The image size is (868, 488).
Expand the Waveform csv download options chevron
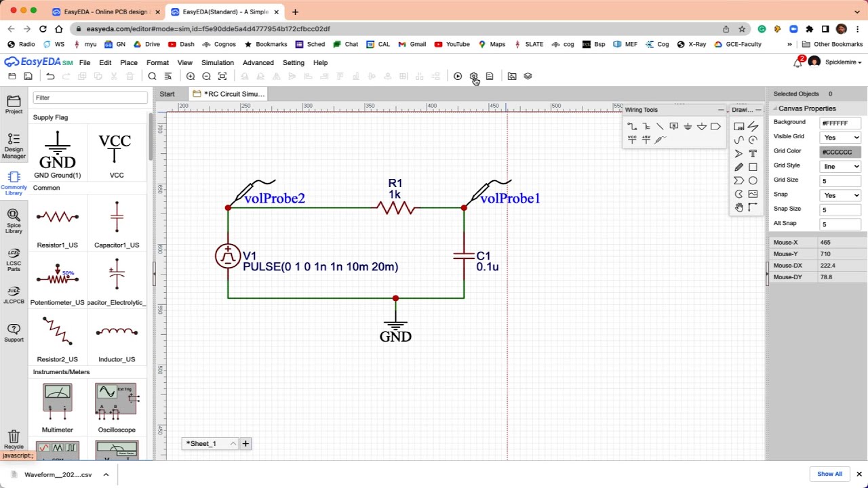(x=106, y=474)
